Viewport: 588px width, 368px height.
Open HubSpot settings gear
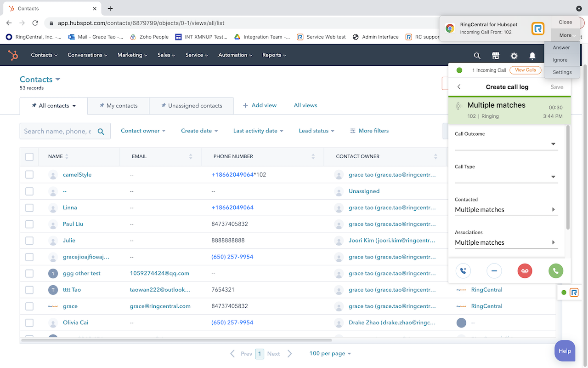pos(514,55)
